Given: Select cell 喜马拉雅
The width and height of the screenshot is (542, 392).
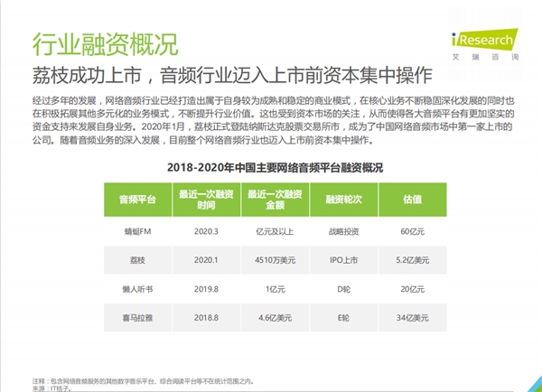Looking at the screenshot, I should pos(137,318).
